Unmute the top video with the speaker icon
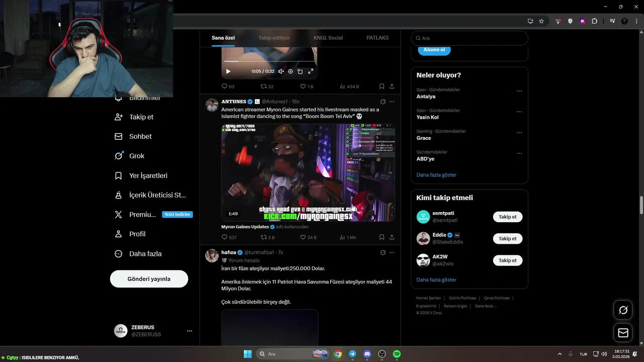644x362 pixels. 281,71
